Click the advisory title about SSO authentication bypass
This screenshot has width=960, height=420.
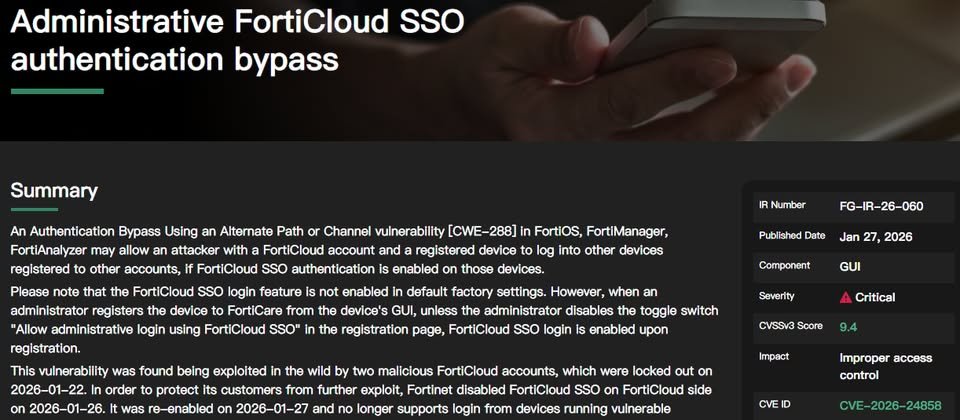pos(237,41)
